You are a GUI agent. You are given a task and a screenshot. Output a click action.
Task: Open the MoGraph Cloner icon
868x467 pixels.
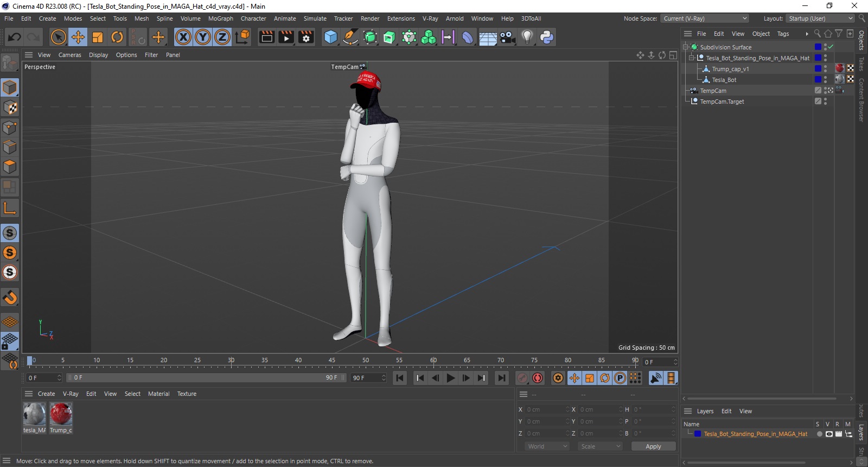coord(429,37)
